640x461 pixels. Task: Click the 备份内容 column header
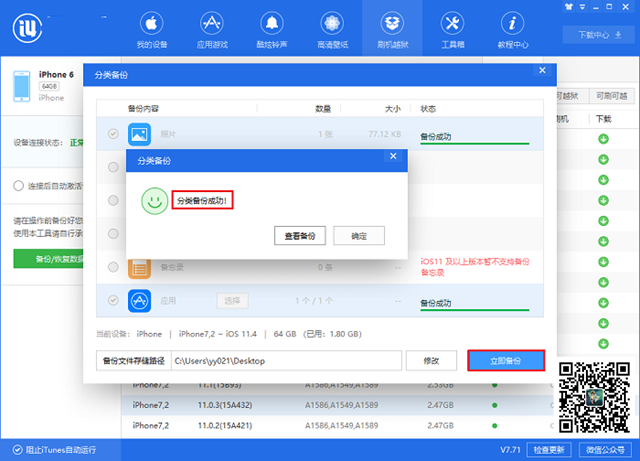point(143,109)
